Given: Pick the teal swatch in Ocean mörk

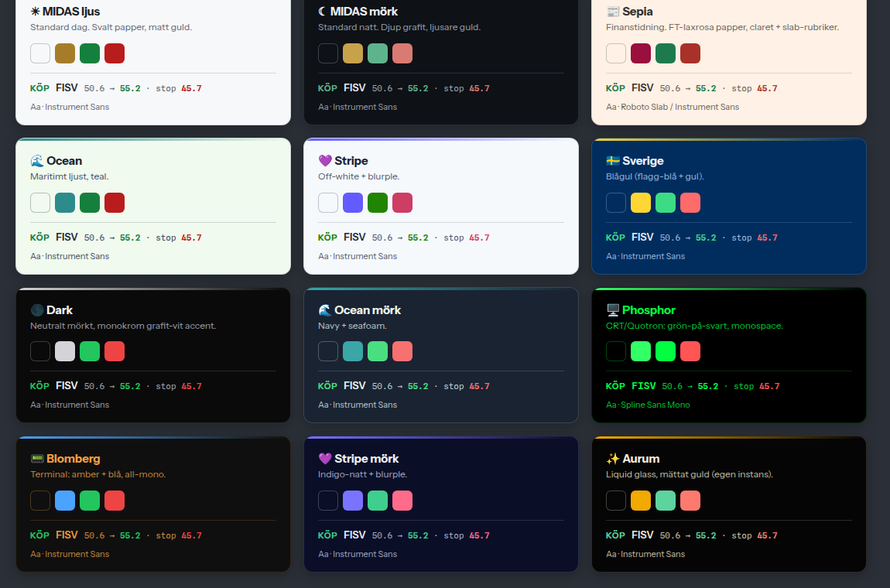Looking at the screenshot, I should point(352,351).
